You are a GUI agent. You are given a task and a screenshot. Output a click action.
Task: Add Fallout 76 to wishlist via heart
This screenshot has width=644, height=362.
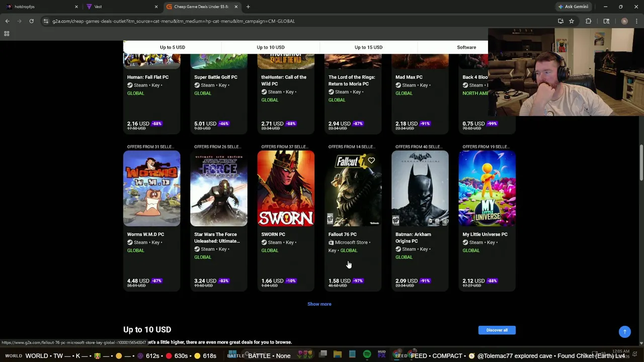371,160
